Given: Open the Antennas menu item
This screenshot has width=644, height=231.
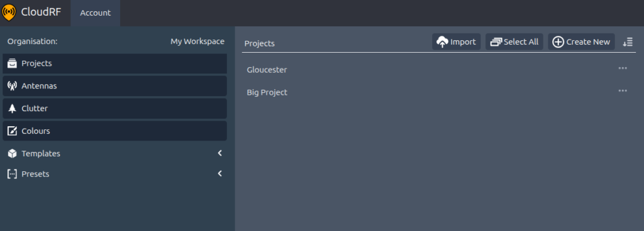Looking at the screenshot, I should (x=114, y=86).
